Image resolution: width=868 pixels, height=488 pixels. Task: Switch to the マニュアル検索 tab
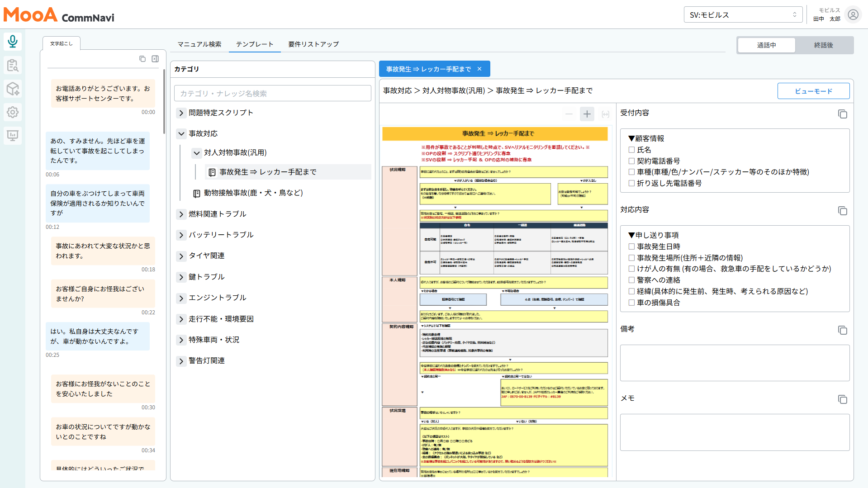point(199,44)
